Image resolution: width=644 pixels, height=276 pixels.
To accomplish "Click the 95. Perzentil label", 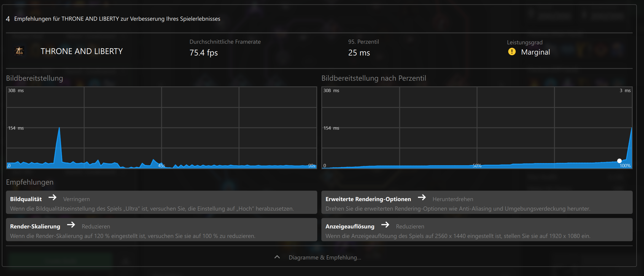I will coord(363,42).
